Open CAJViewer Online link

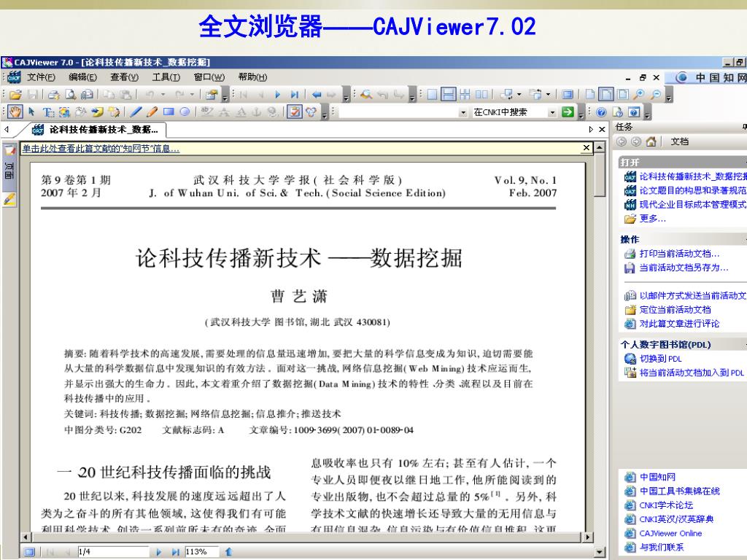[670, 533]
